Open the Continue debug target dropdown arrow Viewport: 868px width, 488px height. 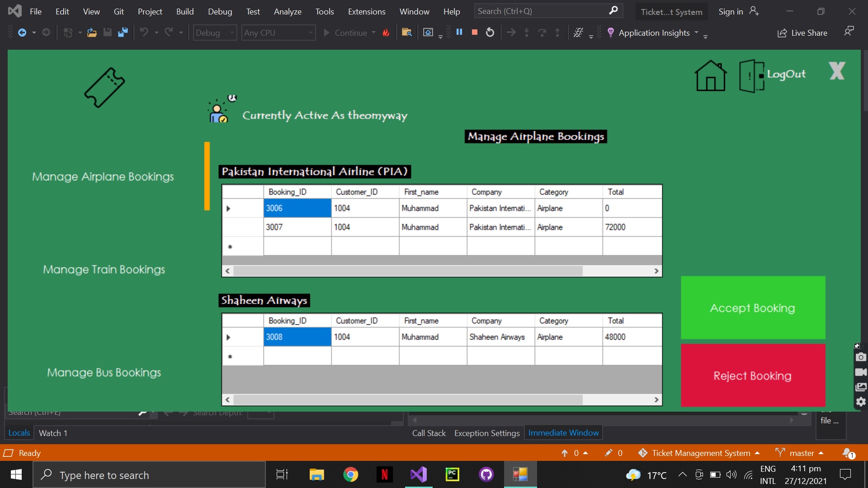pos(374,32)
